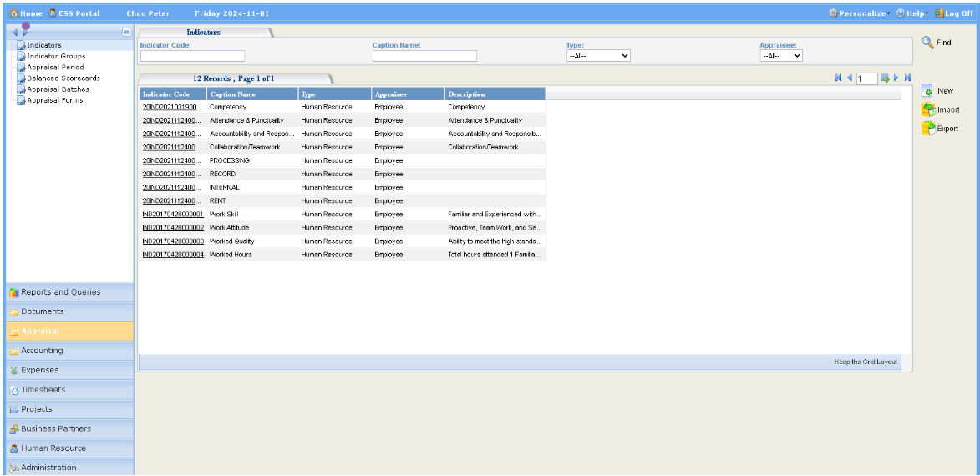Viewport: 980px width, 476px height.
Task: Sort by Appraisee column header
Action: 409,94
